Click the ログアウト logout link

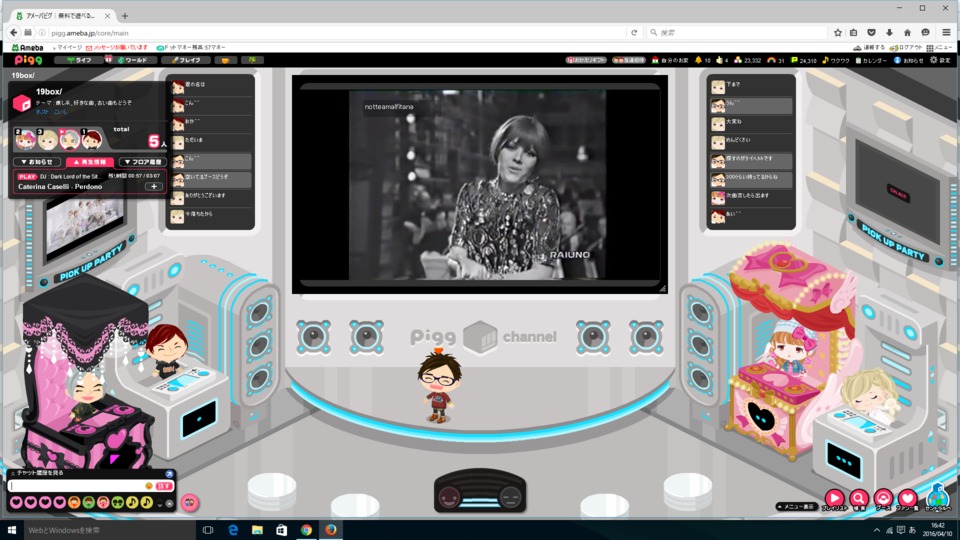[x=906, y=47]
